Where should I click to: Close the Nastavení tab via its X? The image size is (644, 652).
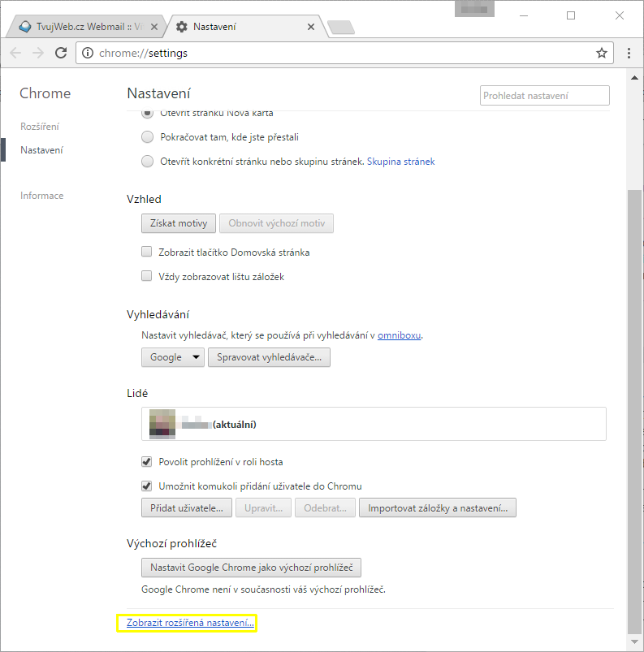pyautogui.click(x=311, y=27)
